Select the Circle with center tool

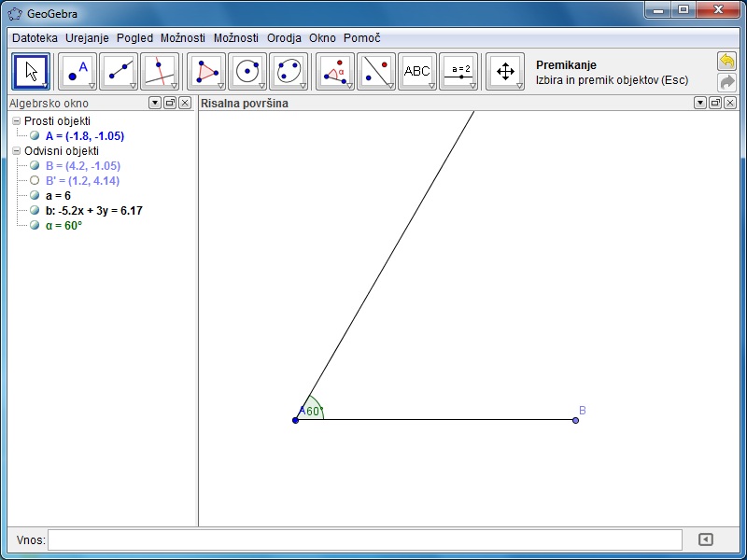(247, 71)
